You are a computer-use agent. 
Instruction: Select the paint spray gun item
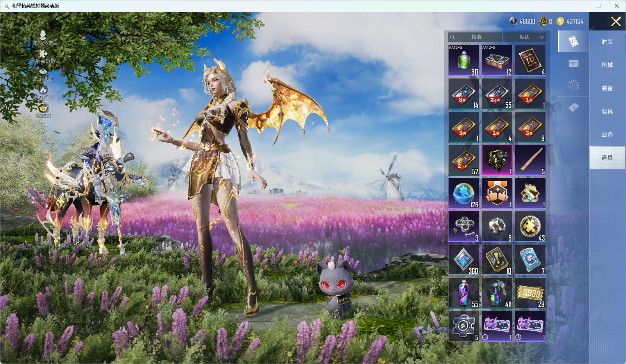pyautogui.click(x=497, y=293)
